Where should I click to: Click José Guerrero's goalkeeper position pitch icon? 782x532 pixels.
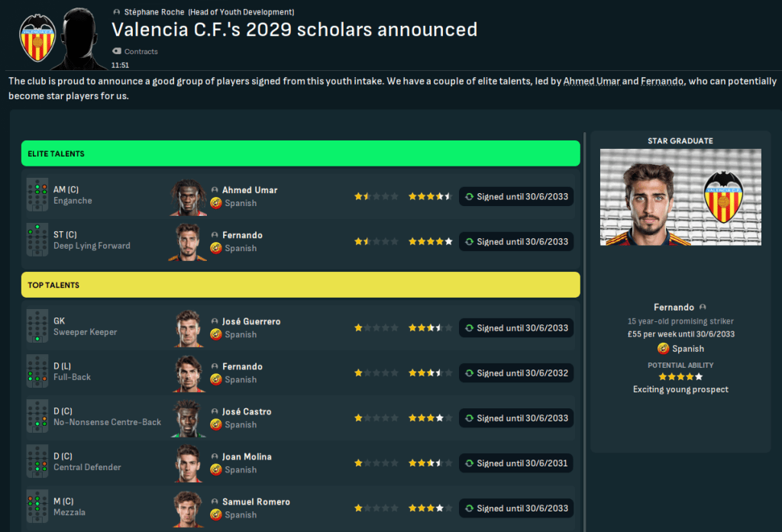[x=37, y=327]
